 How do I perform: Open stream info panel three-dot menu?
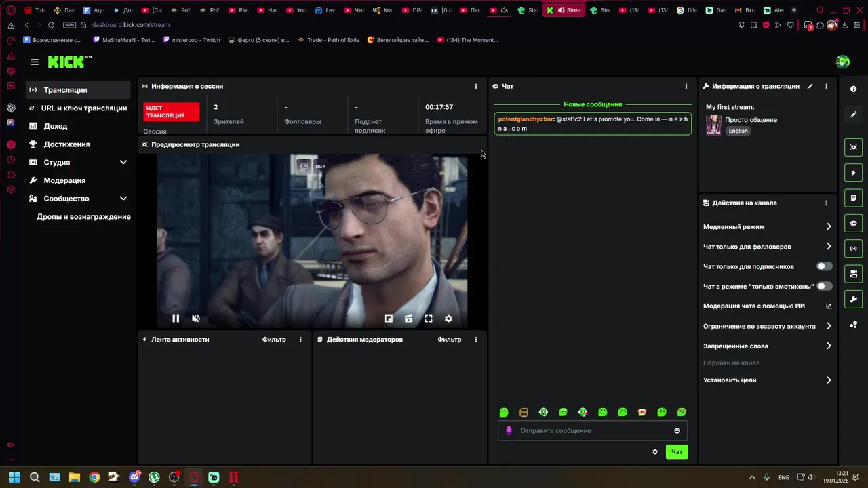[x=826, y=87]
